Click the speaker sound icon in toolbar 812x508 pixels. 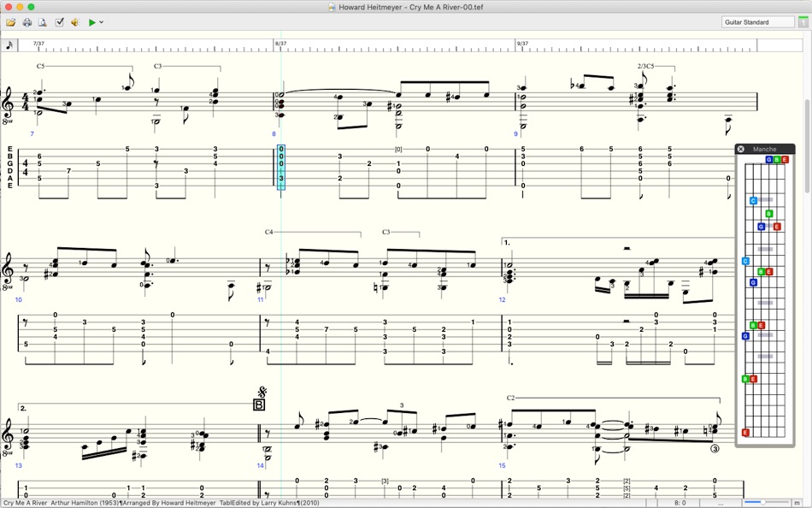coord(75,22)
